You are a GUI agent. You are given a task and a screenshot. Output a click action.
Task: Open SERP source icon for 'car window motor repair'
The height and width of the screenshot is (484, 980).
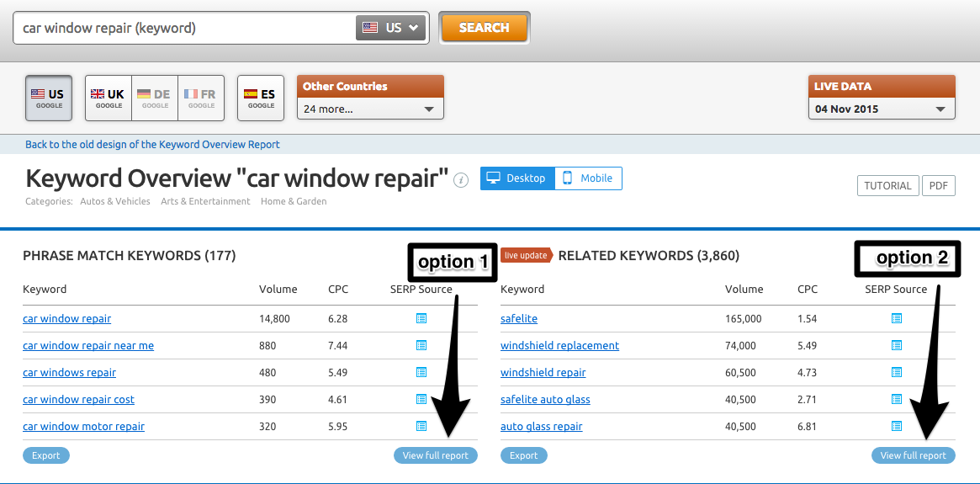(x=421, y=427)
